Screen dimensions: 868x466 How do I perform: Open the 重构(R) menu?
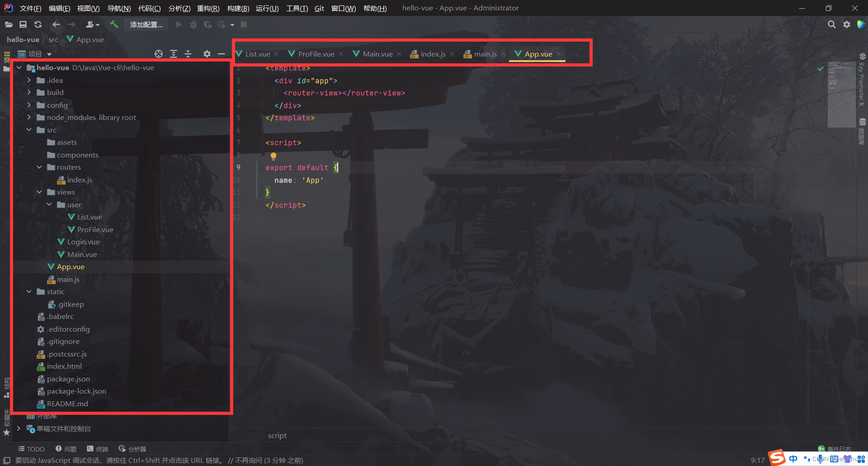(x=208, y=9)
